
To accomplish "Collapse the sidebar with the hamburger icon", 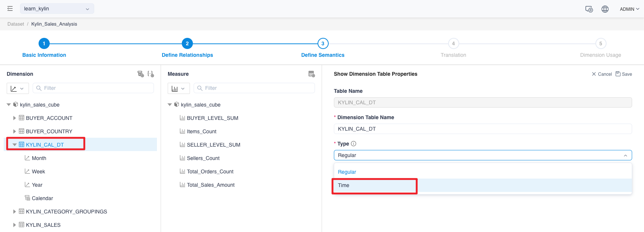I will click(10, 9).
